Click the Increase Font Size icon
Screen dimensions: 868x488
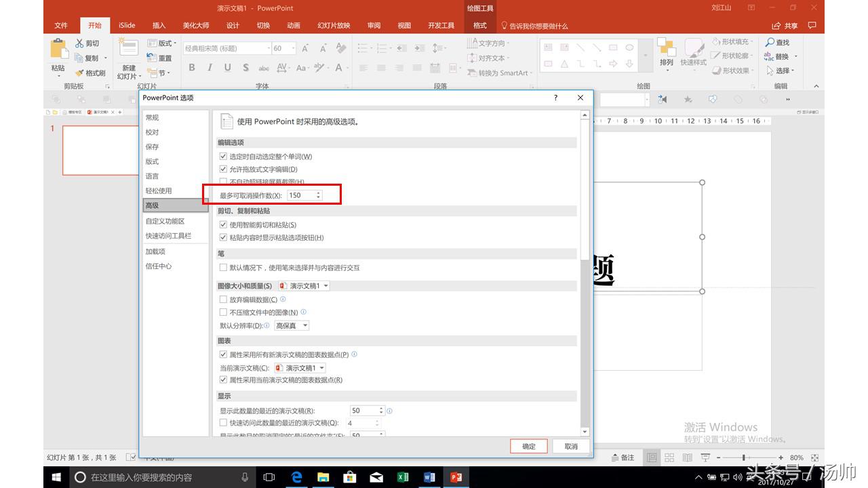tap(306, 48)
